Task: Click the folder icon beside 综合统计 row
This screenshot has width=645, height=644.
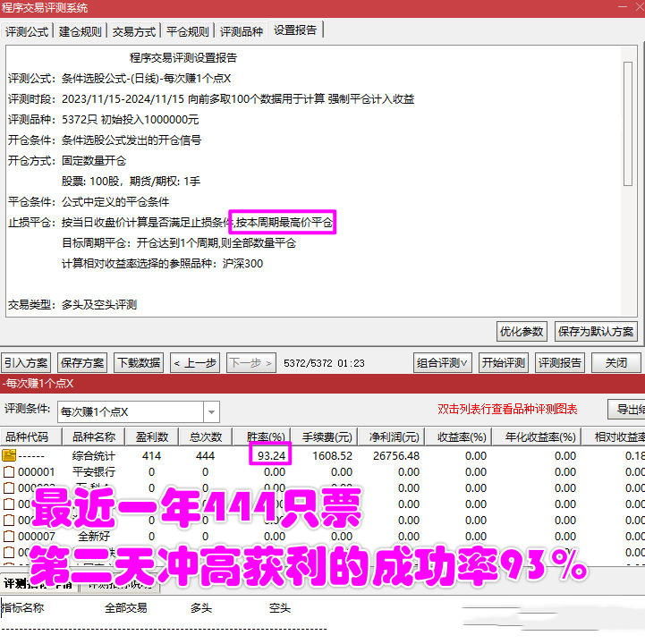Action: 10,455
